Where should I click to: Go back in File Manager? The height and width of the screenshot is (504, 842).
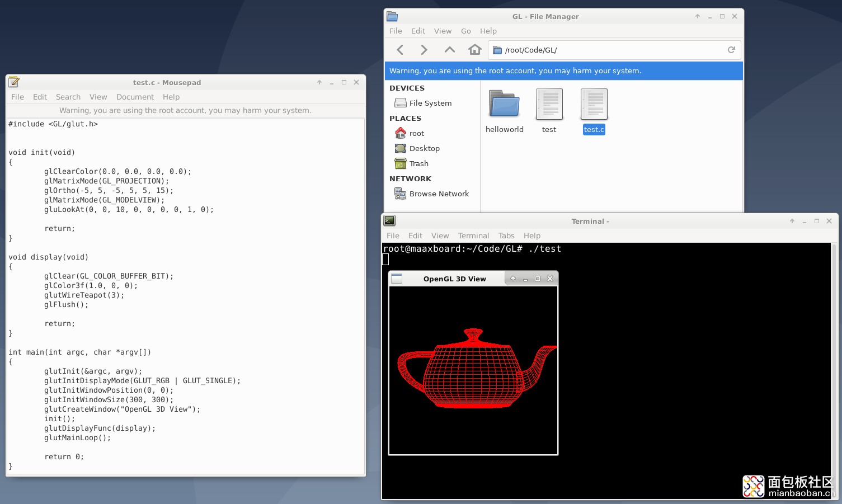coord(400,50)
